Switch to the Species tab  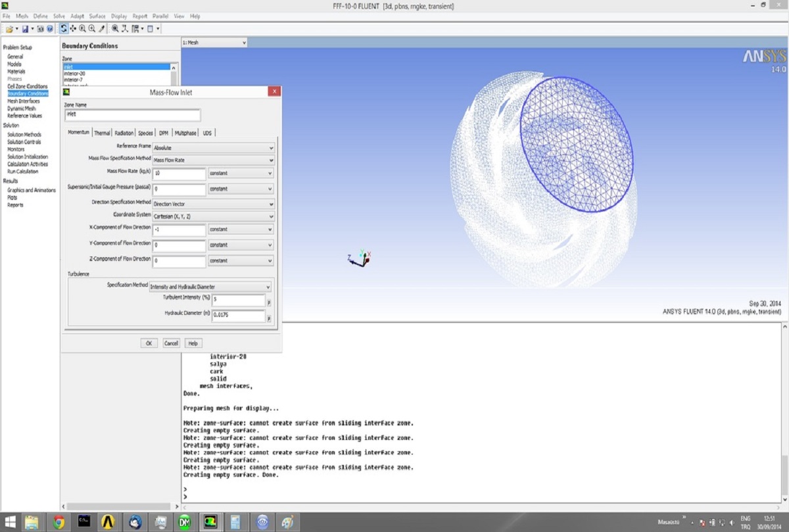click(x=145, y=133)
